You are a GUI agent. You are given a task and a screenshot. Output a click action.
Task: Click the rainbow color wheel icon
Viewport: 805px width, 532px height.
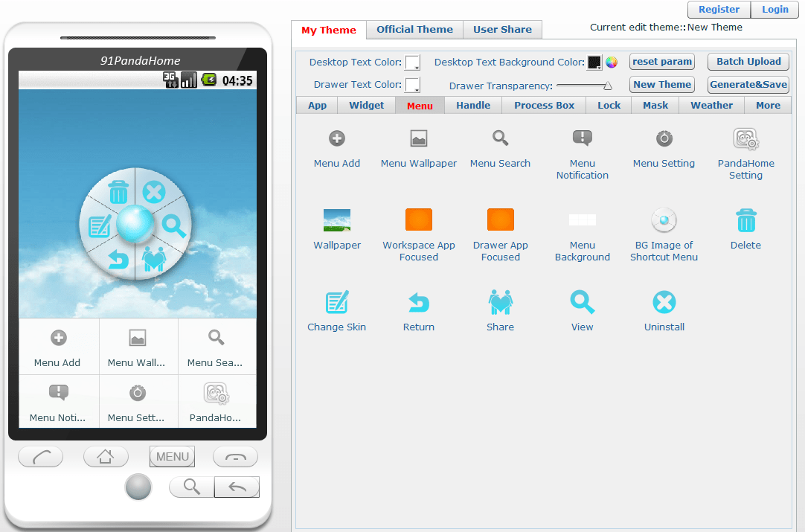[611, 63]
